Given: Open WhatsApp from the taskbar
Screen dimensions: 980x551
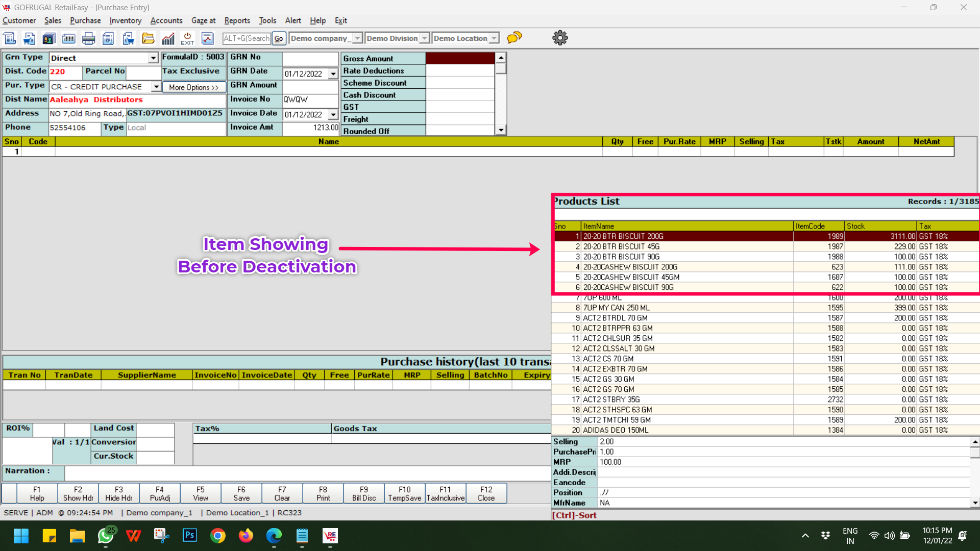Looking at the screenshot, I should click(x=106, y=536).
